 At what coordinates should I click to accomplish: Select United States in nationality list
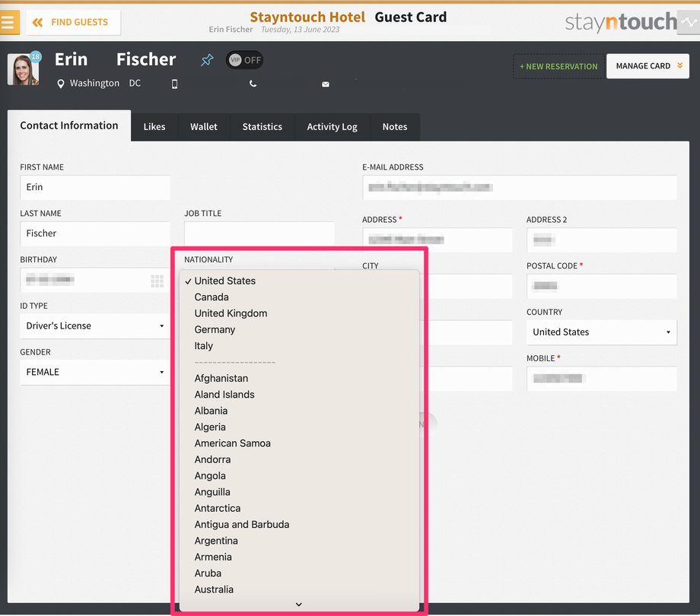click(299, 281)
